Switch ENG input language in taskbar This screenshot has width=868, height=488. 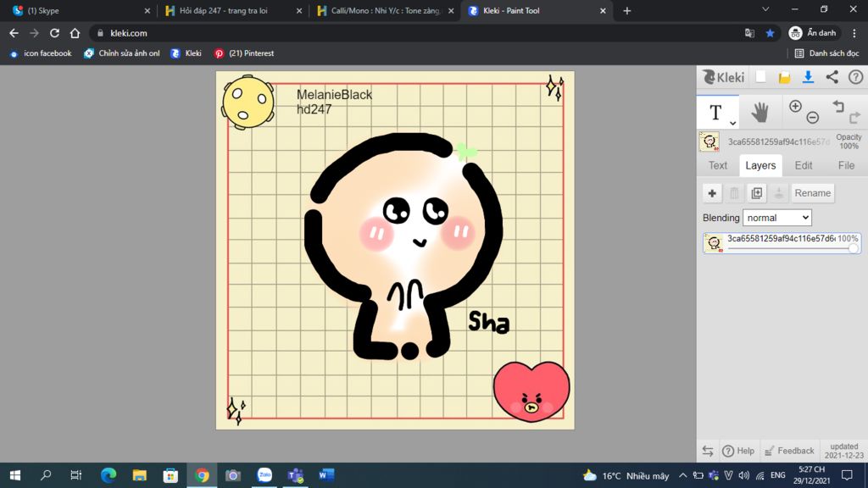coord(778,475)
